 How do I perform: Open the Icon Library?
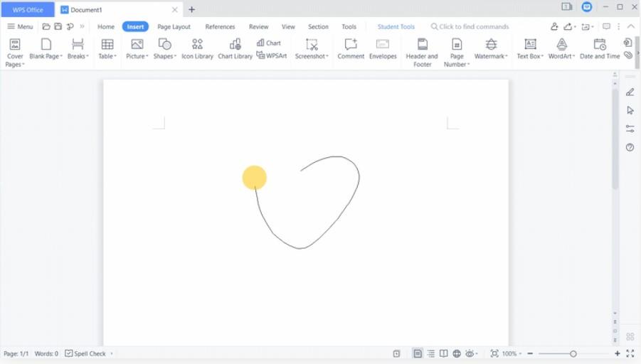point(198,48)
